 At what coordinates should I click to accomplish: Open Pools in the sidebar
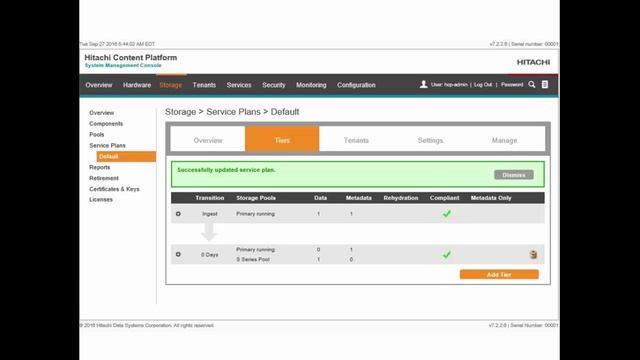click(x=97, y=134)
